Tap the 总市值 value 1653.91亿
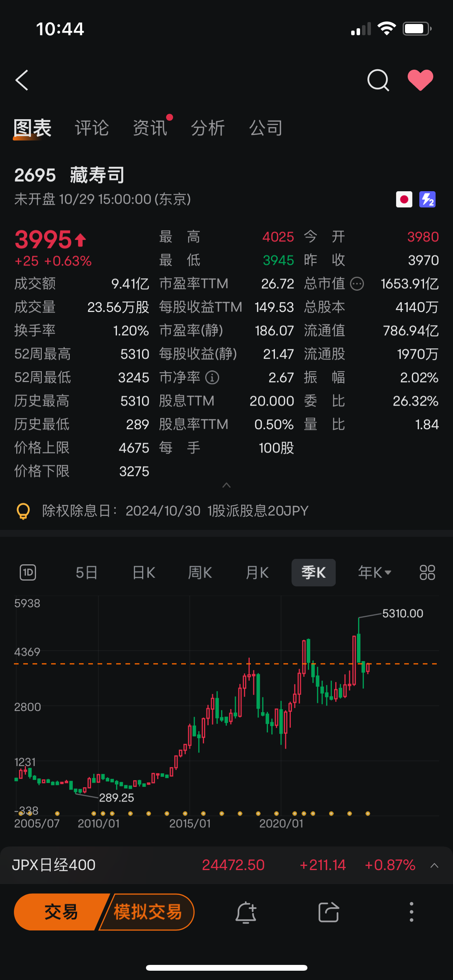453x980 pixels. [x=410, y=284]
